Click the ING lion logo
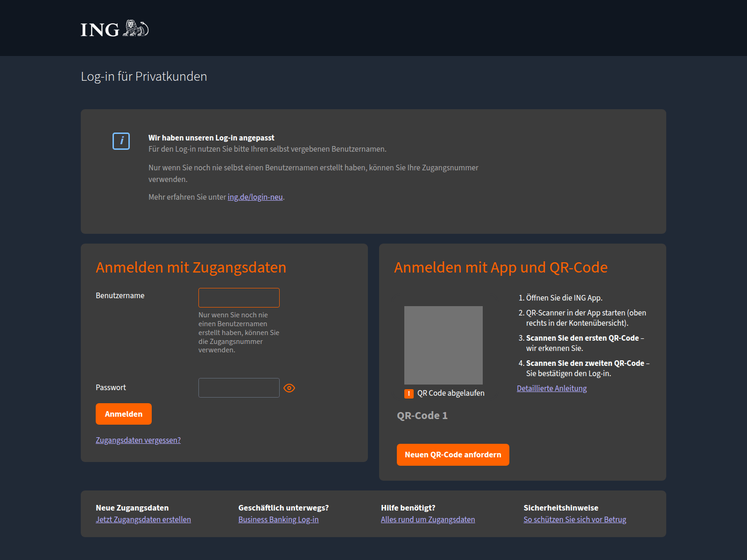The image size is (747, 560). [115, 29]
